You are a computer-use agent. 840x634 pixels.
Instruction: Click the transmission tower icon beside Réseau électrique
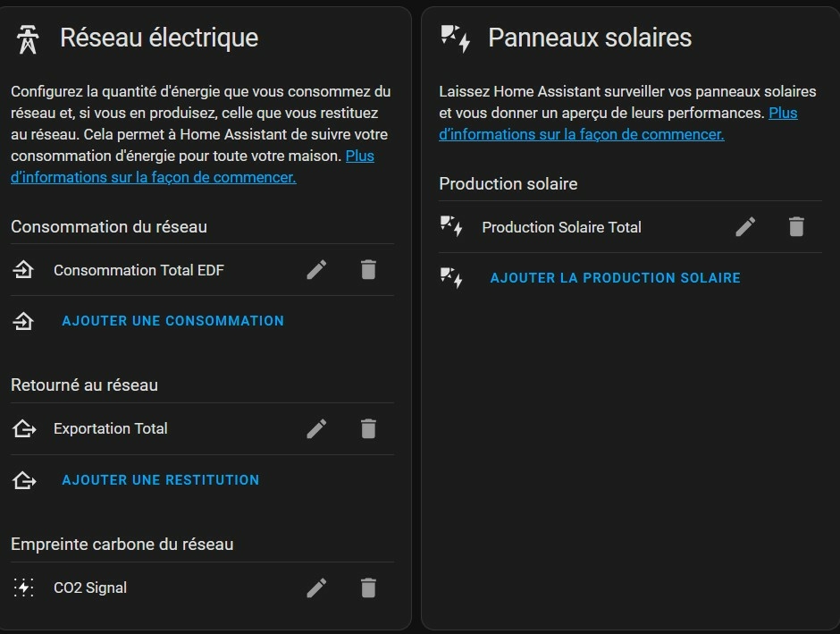28,39
